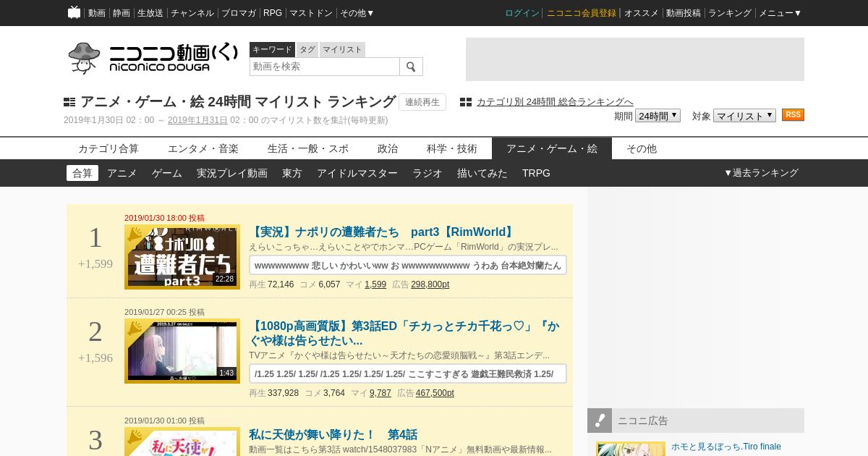This screenshot has width=868, height=456.
Task: Click the banner ad placeholder at top
Action: pyautogui.click(x=635, y=59)
